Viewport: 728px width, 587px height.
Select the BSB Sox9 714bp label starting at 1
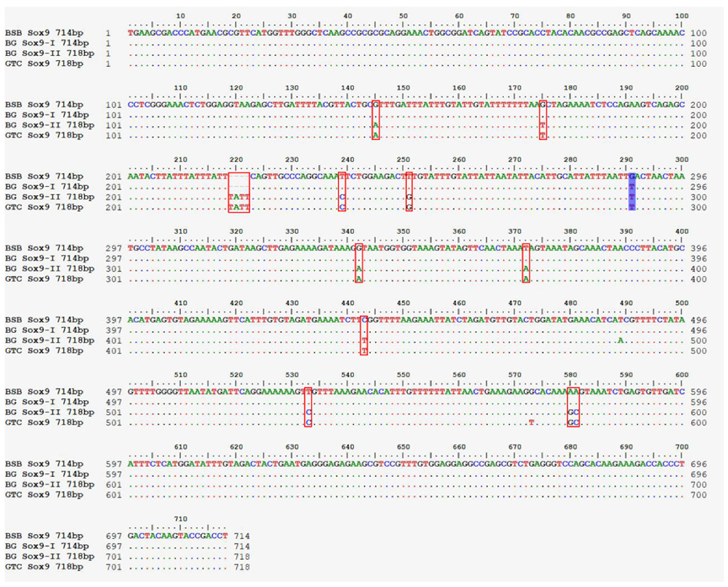[x=44, y=33]
